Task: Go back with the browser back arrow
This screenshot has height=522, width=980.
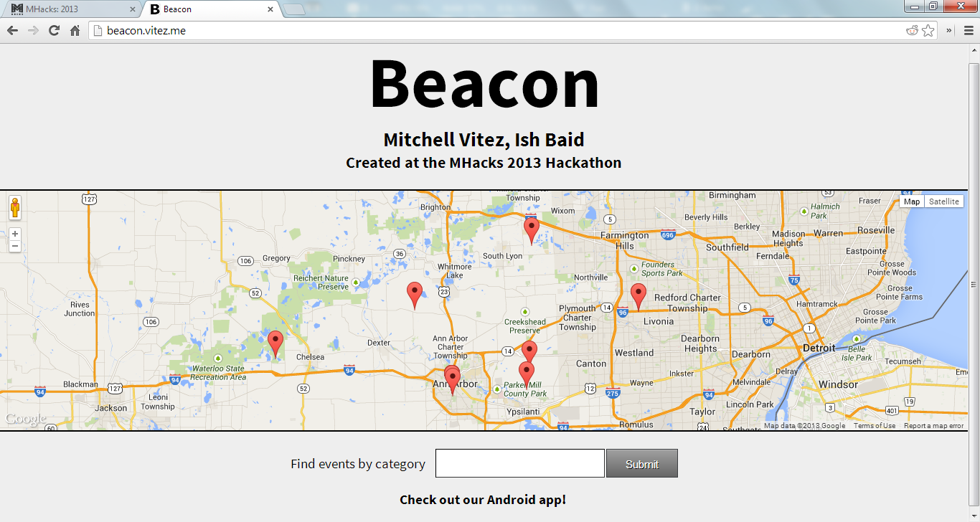Action: pos(12,30)
